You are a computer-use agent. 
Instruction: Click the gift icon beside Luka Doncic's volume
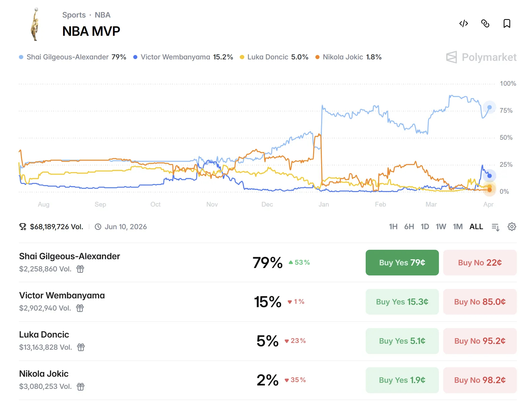click(80, 347)
